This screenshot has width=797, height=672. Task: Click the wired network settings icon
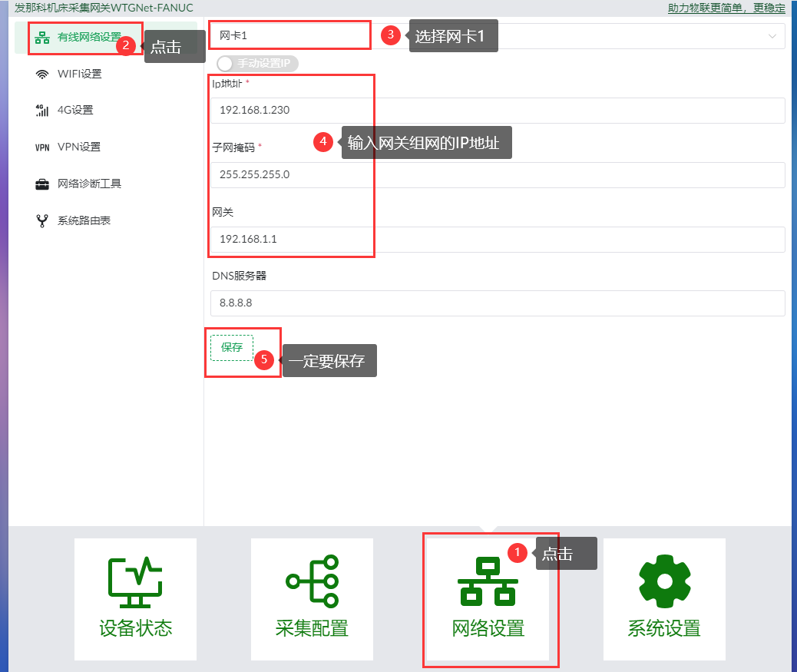pyautogui.click(x=42, y=37)
